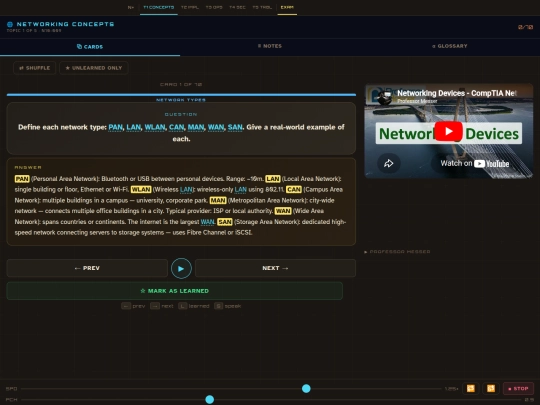540x405 pixels.
Task: Select the T1 Concepts tab
Action: pyautogui.click(x=159, y=7)
